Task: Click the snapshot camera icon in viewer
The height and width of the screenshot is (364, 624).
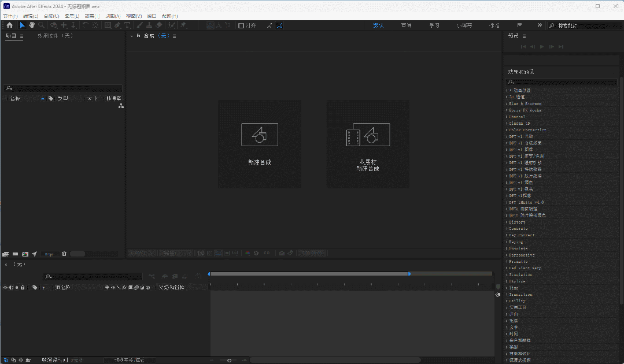Action: pyautogui.click(x=282, y=253)
